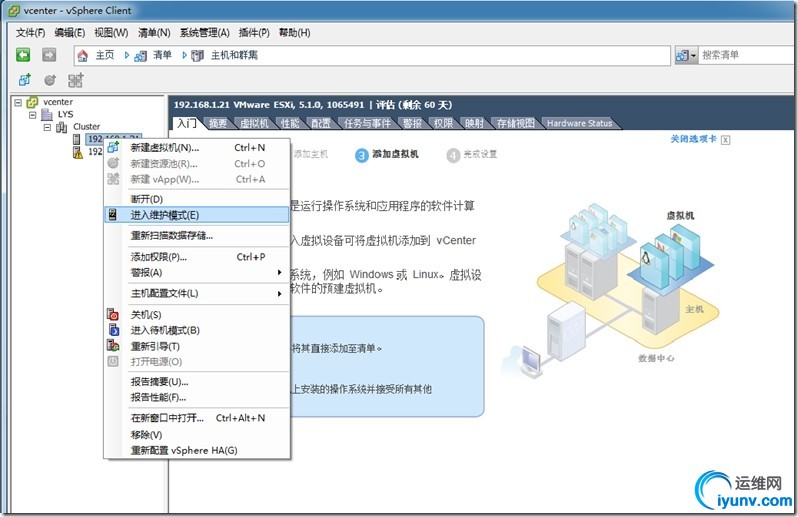Click the 搜索清单 search field
The width and height of the screenshot is (798, 517).
(747, 55)
